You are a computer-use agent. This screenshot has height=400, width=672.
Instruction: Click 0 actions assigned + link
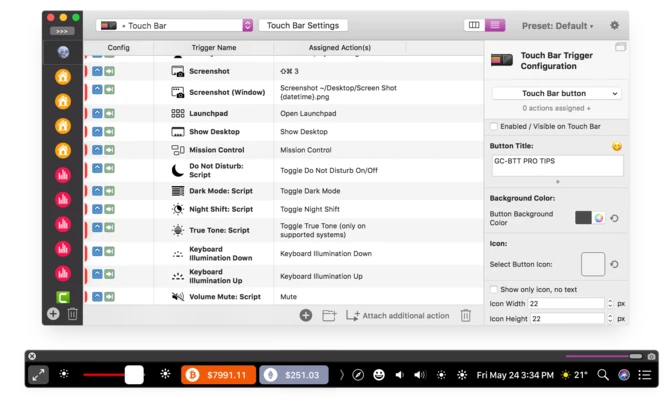556,108
